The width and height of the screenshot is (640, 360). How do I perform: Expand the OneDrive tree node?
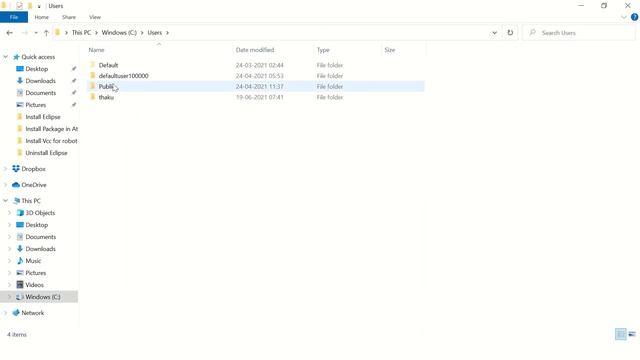[x=6, y=185]
